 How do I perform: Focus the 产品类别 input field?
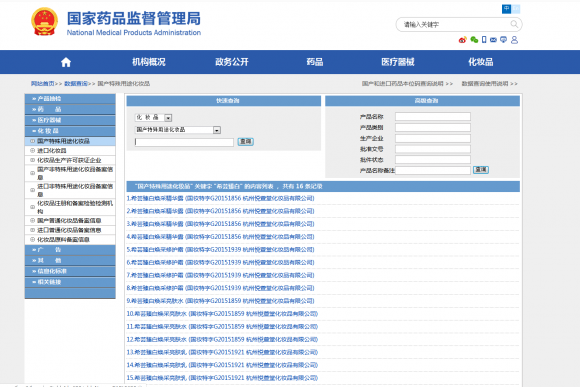click(433, 128)
